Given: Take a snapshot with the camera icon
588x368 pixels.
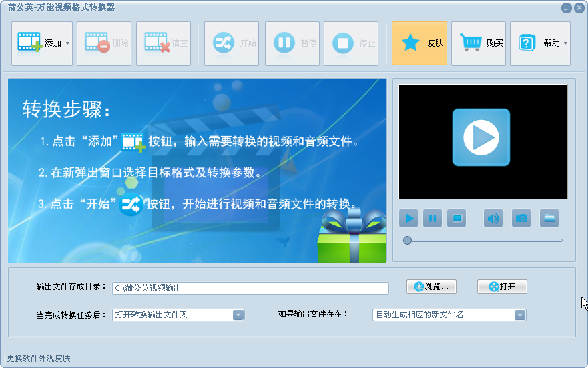Looking at the screenshot, I should [x=521, y=218].
